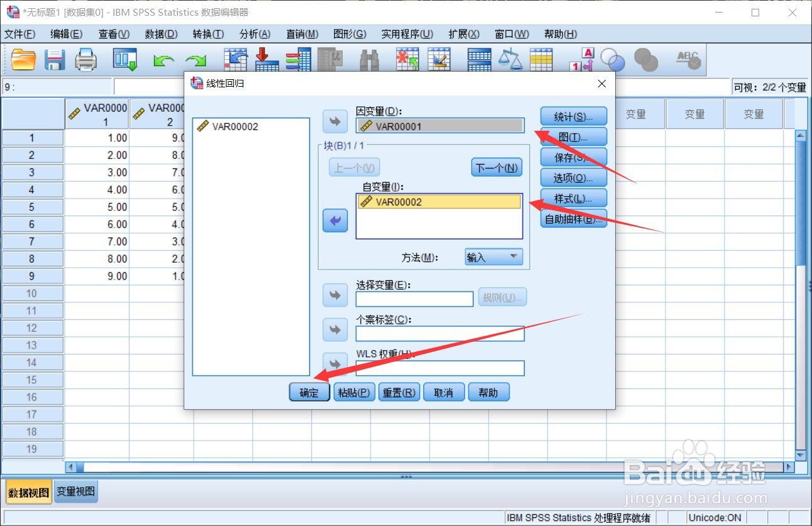Click the 保存 button in the regression dialog
This screenshot has width=812, height=526.
(x=574, y=158)
